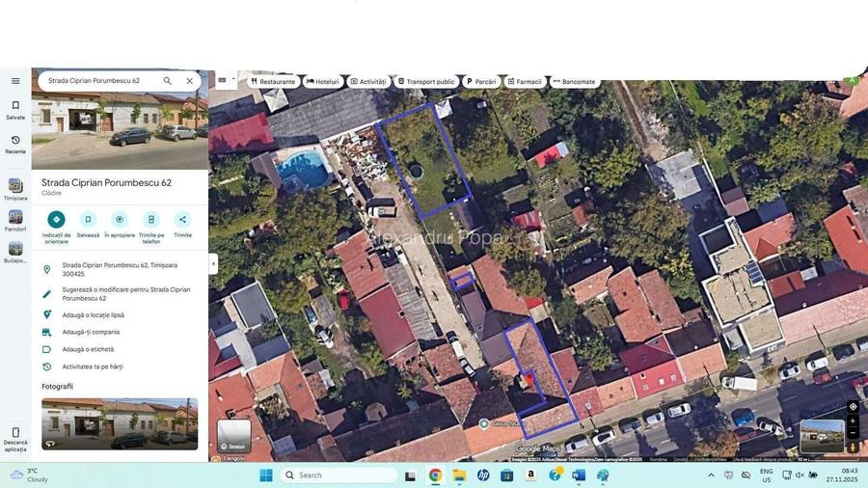Screen dimensions: 868x488
Task: Toggle my location button on map
Action: 853,407
